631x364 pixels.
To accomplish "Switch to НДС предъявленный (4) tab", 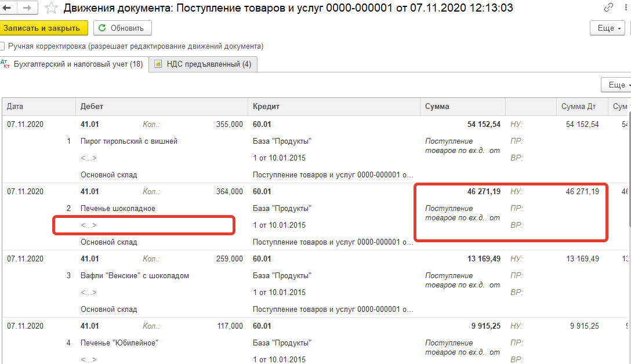I will tap(203, 64).
